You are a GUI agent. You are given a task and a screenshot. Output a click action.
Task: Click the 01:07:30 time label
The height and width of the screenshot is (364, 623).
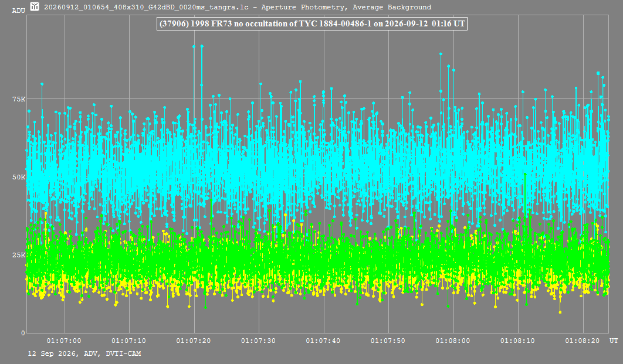point(258,341)
